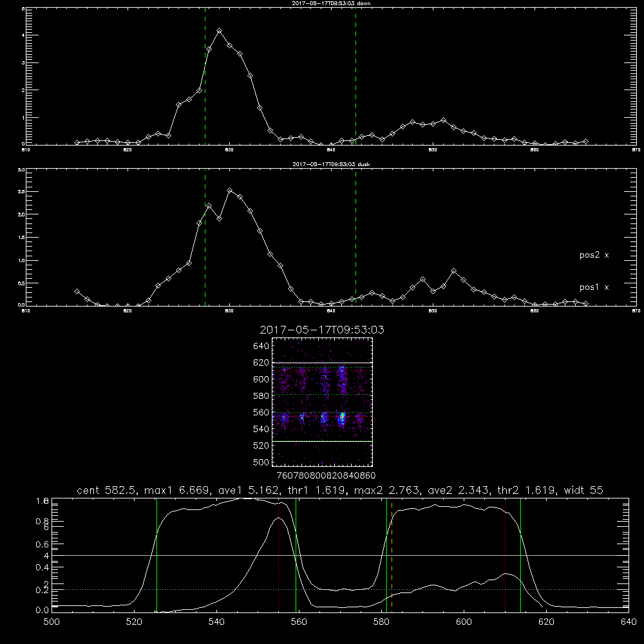Click the "widt 55" value
The width and height of the screenshot is (644, 644).
point(583,490)
